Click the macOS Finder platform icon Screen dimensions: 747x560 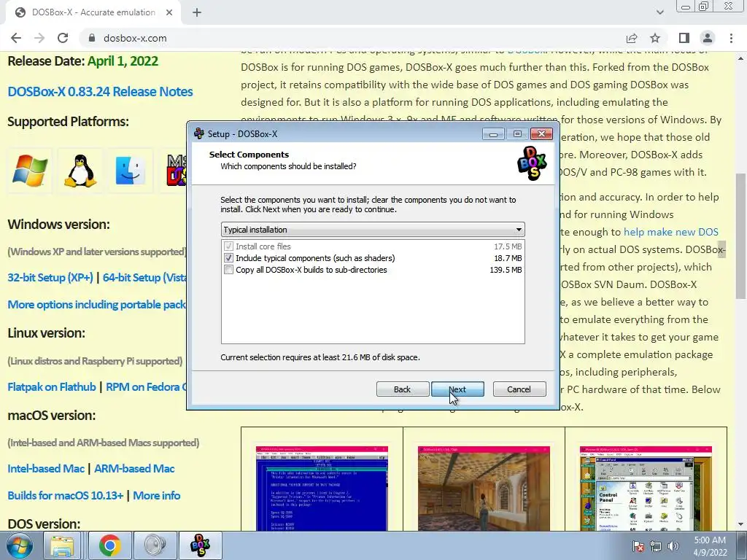(130, 171)
